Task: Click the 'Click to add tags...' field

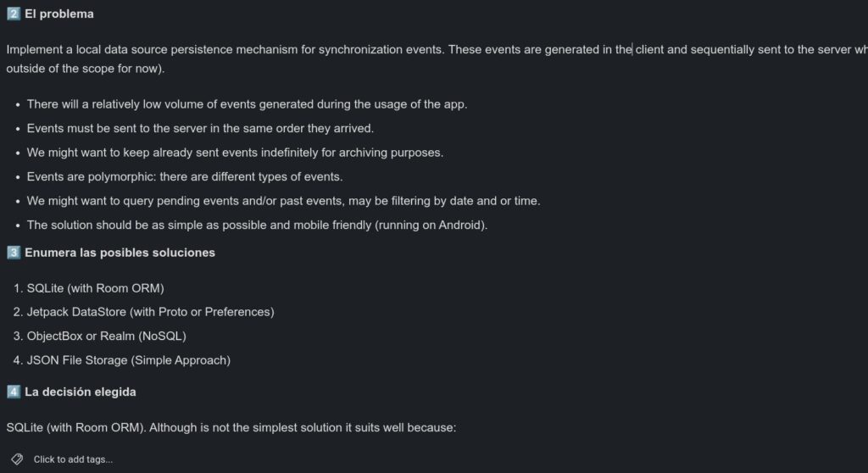Action: click(73, 459)
